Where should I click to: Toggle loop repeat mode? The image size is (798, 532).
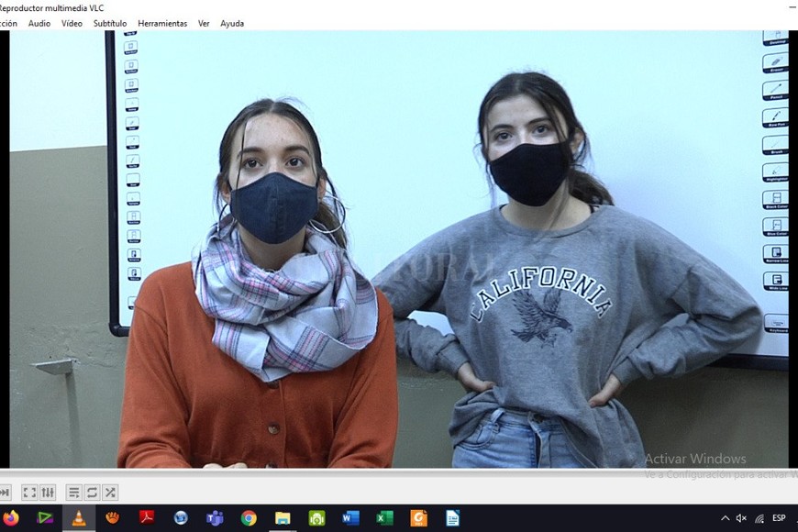coord(92,493)
